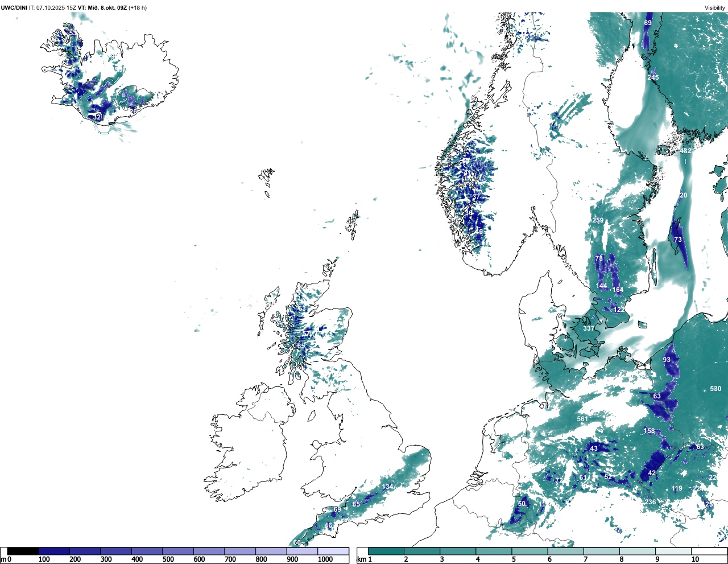Click the 85 value over southern England
The height and width of the screenshot is (564, 728).
tap(356, 504)
